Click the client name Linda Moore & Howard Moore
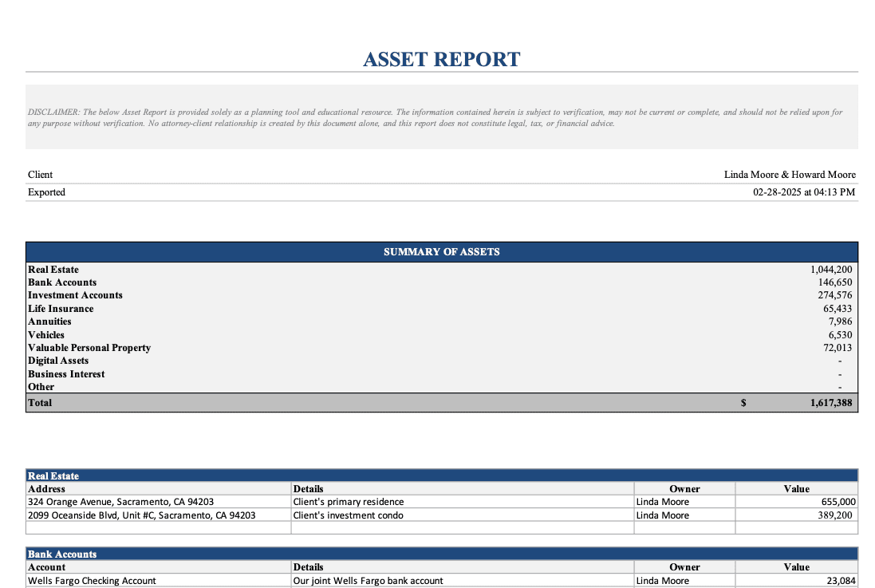The width and height of the screenshot is (875, 588). (x=789, y=175)
